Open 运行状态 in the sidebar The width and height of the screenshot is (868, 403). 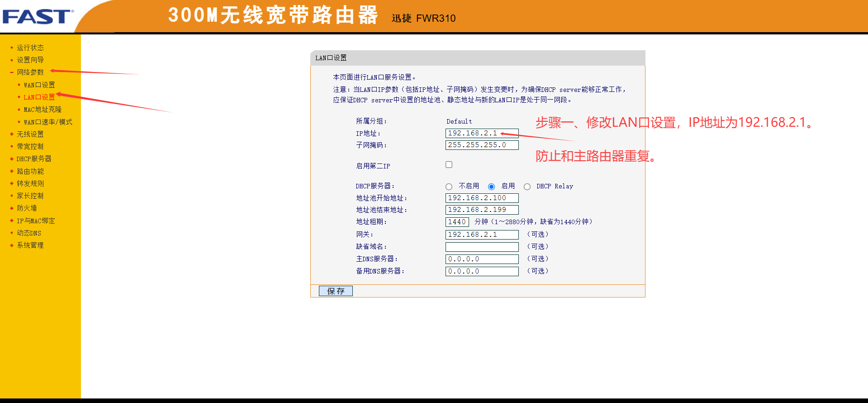pyautogui.click(x=30, y=48)
